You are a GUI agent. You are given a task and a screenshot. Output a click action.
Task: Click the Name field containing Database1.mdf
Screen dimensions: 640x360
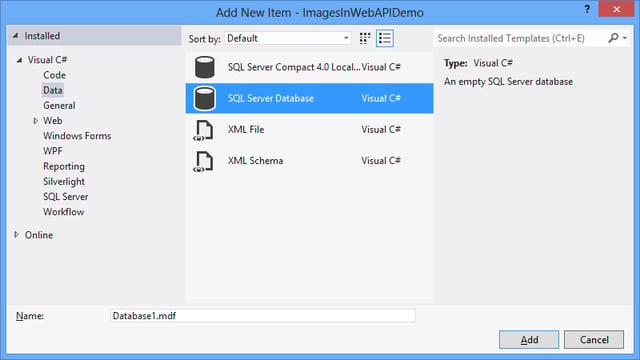point(263,316)
